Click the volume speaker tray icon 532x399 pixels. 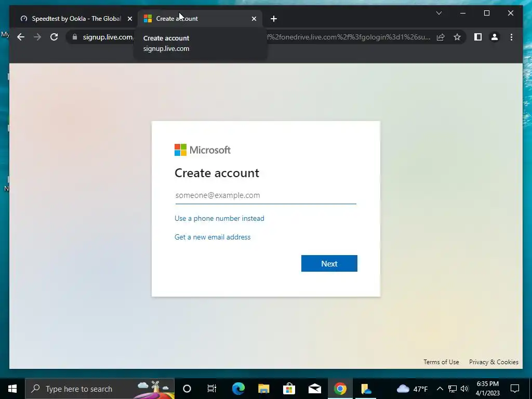pyautogui.click(x=464, y=389)
